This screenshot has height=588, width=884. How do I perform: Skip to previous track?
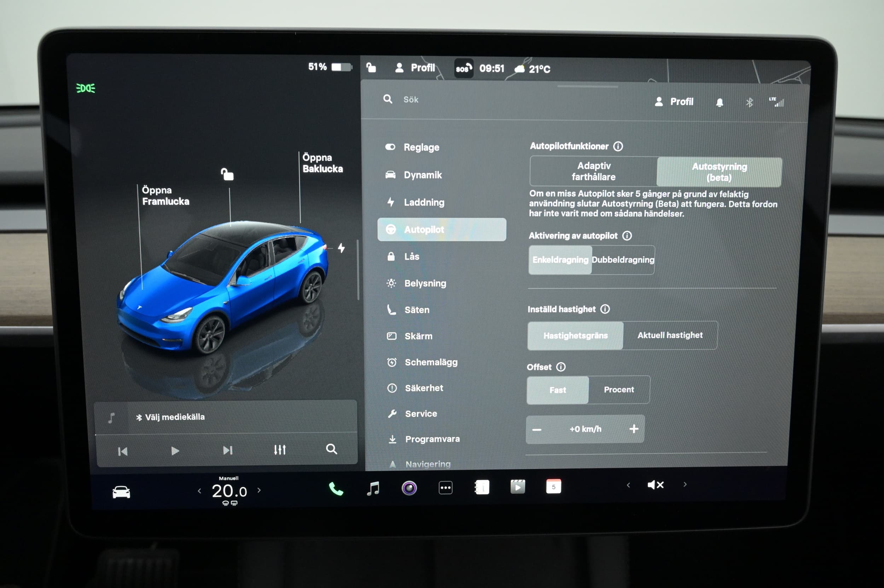coord(123,452)
